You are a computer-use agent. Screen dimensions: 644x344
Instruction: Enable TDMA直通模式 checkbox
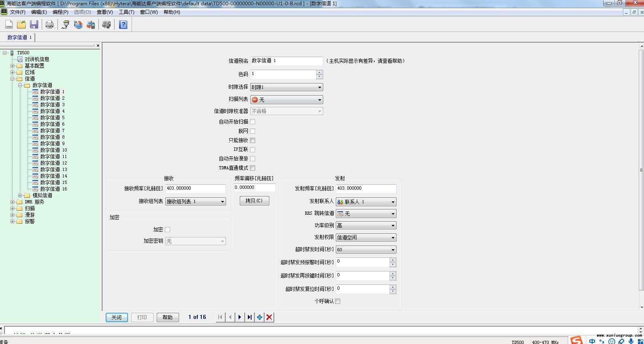click(253, 168)
